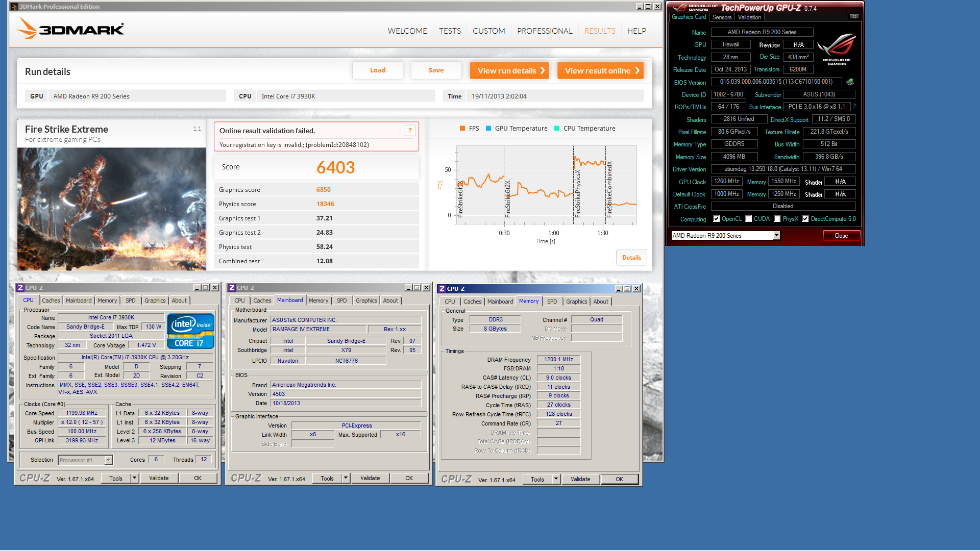Click the Graphics score value 6850
The image size is (980, 551).
(x=324, y=190)
